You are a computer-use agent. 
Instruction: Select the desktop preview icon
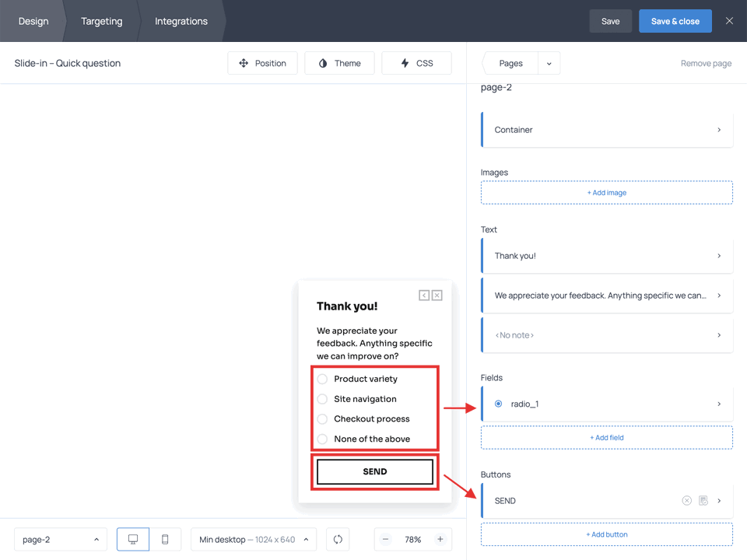pyautogui.click(x=132, y=538)
